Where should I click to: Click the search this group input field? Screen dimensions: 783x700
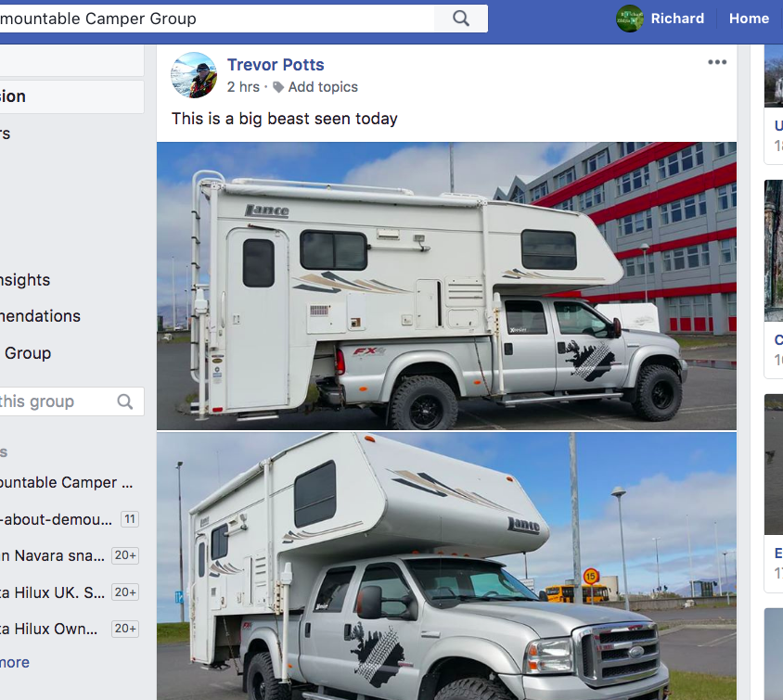(x=55, y=401)
